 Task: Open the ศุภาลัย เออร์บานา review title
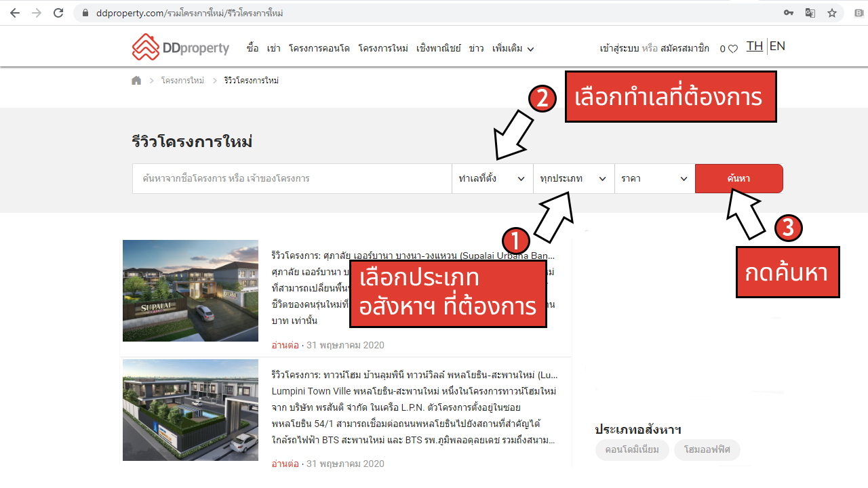pyautogui.click(x=413, y=256)
